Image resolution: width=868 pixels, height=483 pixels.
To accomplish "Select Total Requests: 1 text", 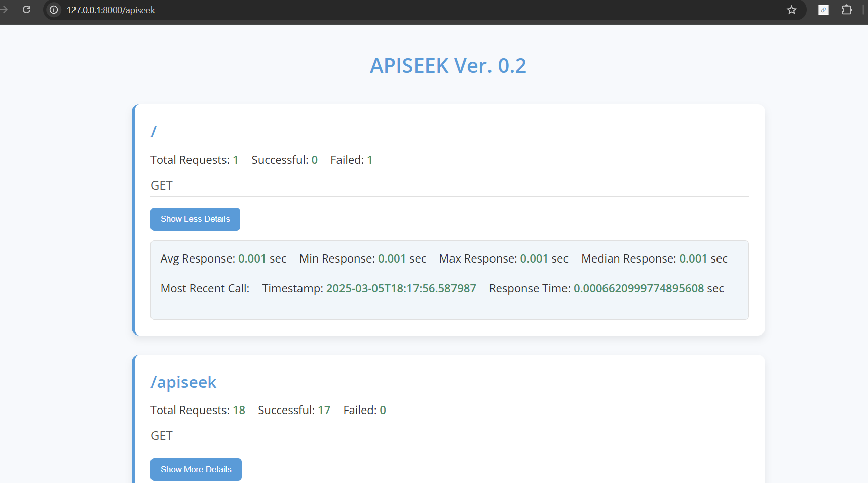I will coord(195,160).
